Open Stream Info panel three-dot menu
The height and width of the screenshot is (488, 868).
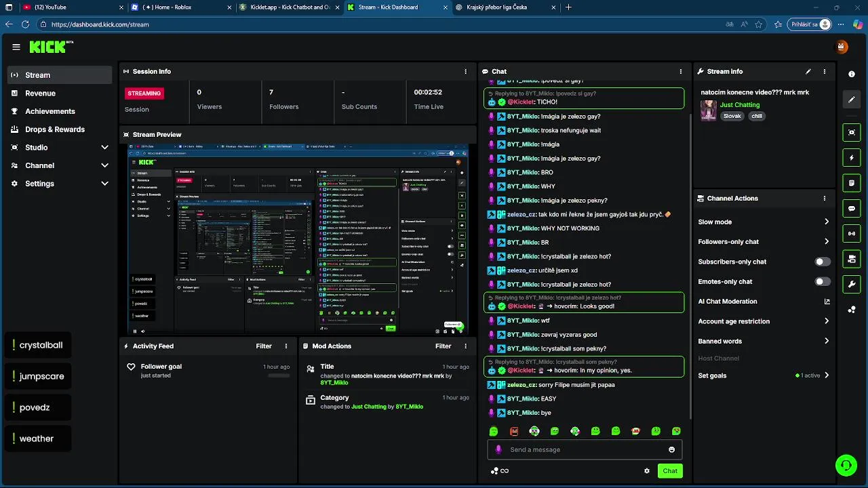pyautogui.click(x=825, y=71)
